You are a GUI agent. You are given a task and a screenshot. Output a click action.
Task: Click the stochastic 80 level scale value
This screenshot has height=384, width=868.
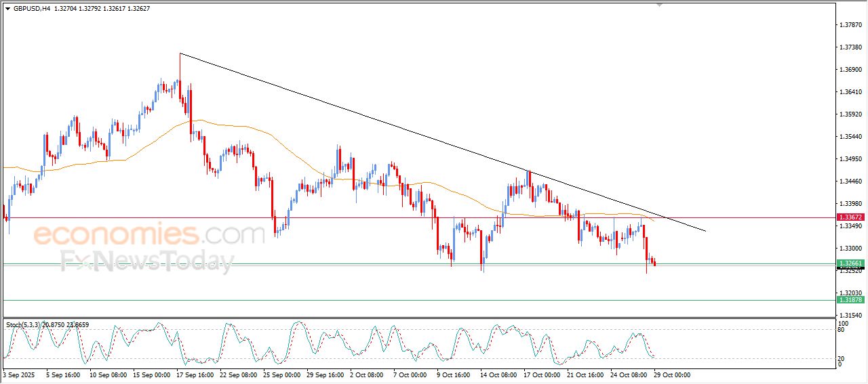tap(842, 330)
